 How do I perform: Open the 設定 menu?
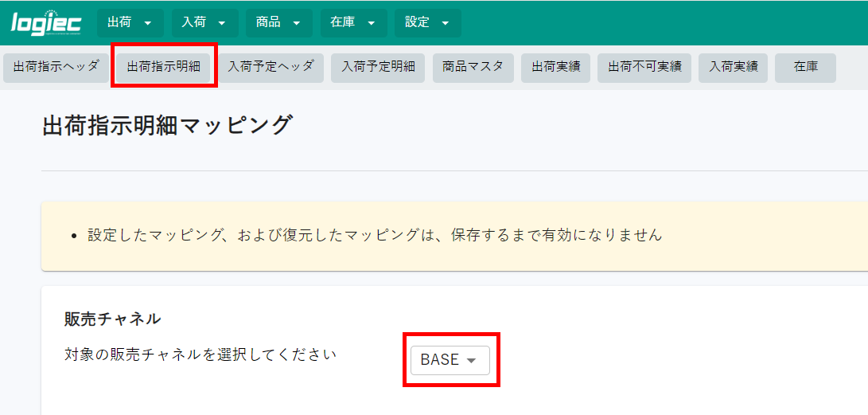point(427,23)
